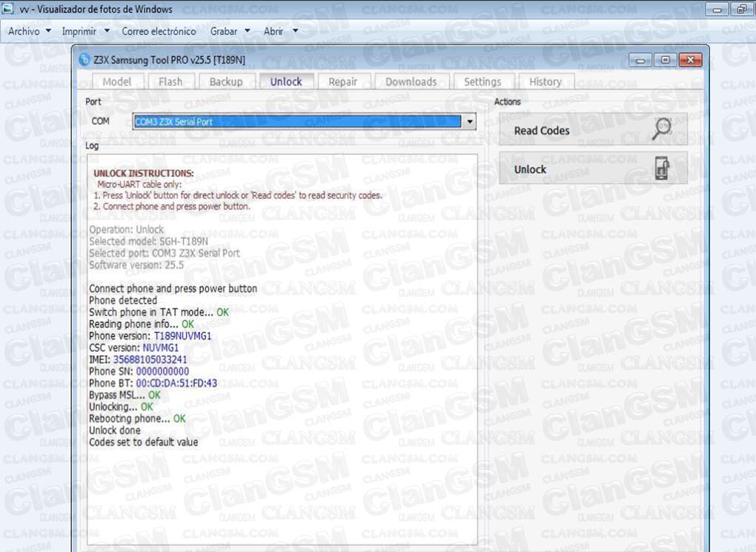
Task: Expand the Grabar menu arrow
Action: (x=248, y=31)
